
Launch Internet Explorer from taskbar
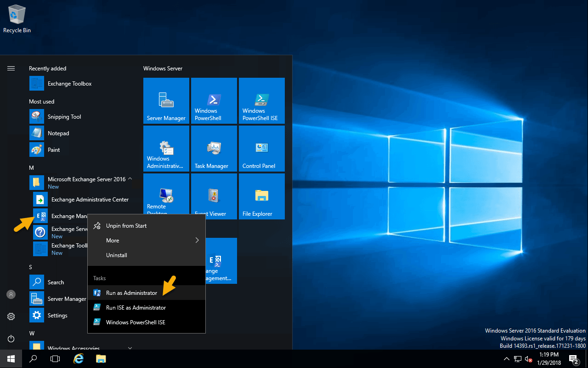coord(79,359)
